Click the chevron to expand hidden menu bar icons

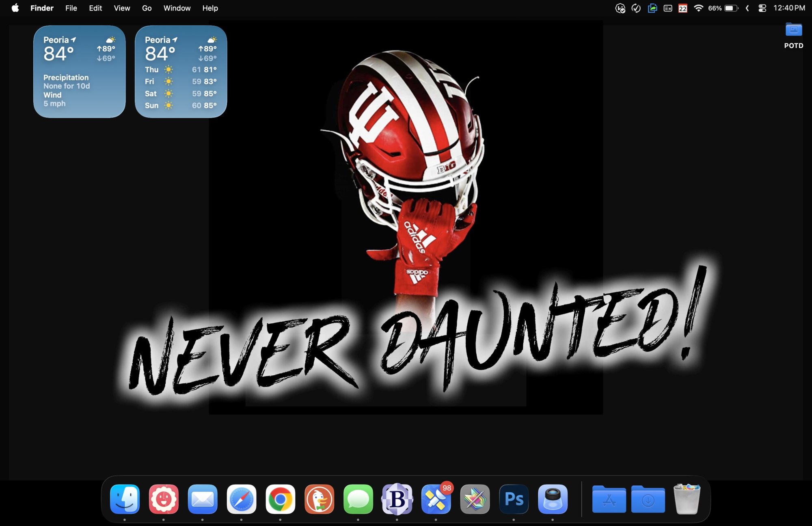(747, 8)
